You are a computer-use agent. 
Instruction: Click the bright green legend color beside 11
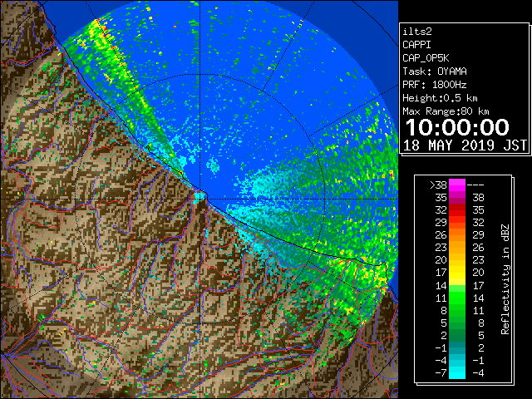[457, 298]
